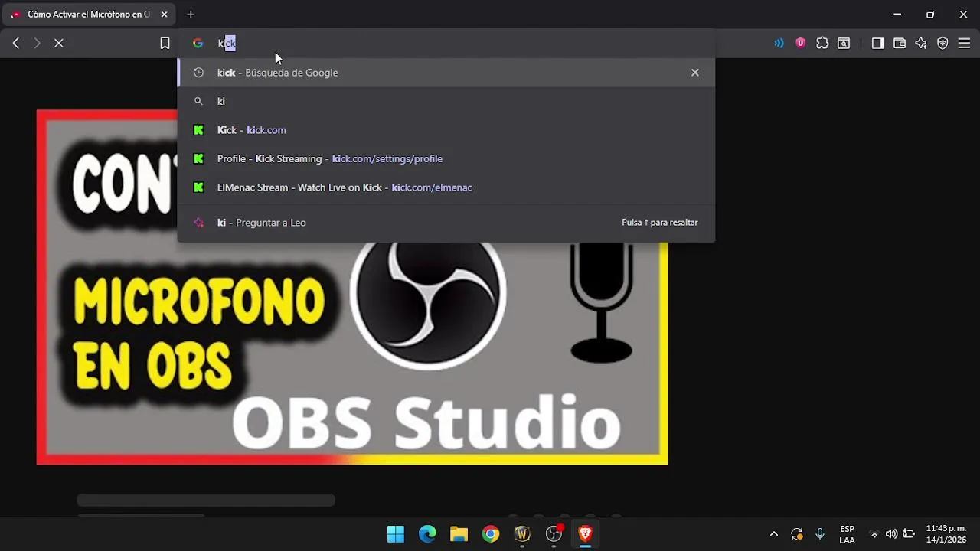Viewport: 980px width, 551px height.
Task: Click history clock icon beside kick suggestion
Action: click(198, 73)
